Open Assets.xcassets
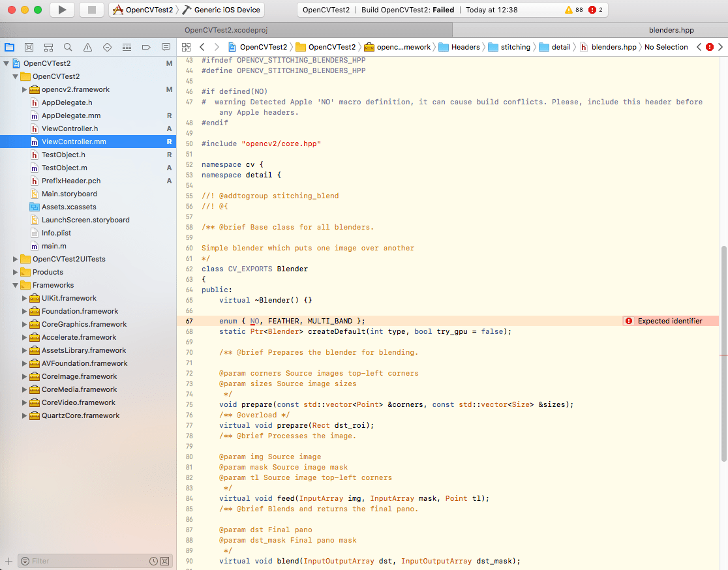Image resolution: width=728 pixels, height=570 pixels. coord(88,207)
